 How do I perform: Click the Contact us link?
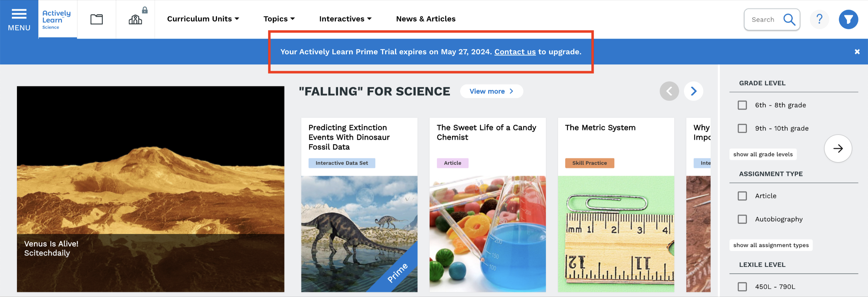point(515,52)
